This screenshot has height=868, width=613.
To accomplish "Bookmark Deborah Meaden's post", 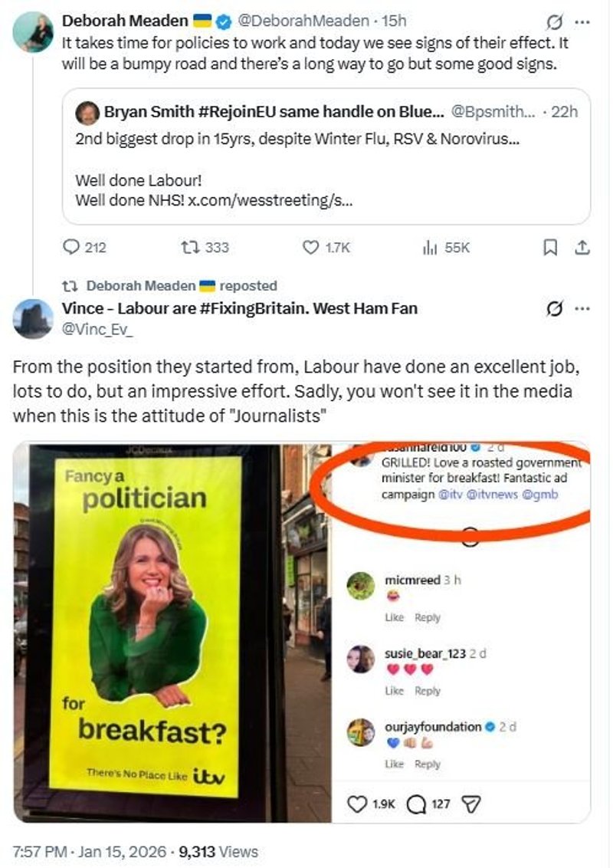I will point(549,247).
